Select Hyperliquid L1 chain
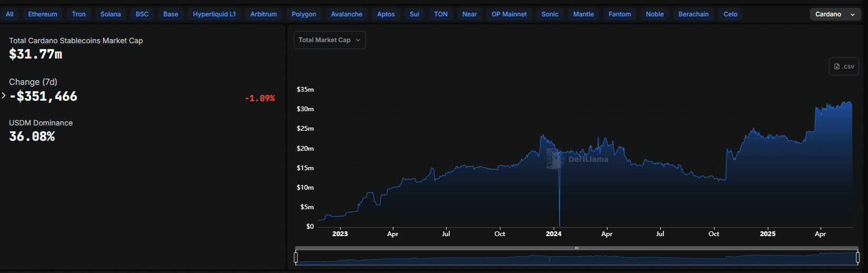This screenshot has width=868, height=273. click(215, 14)
